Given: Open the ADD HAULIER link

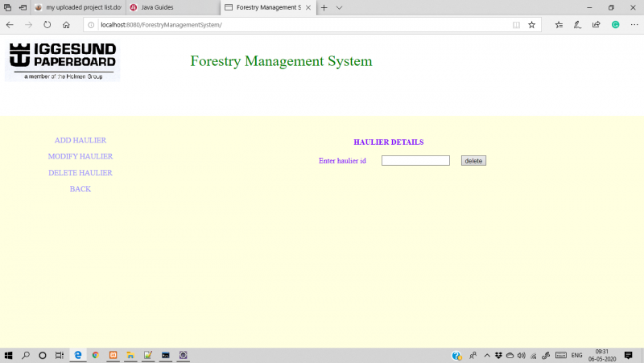Looking at the screenshot, I should point(80,140).
